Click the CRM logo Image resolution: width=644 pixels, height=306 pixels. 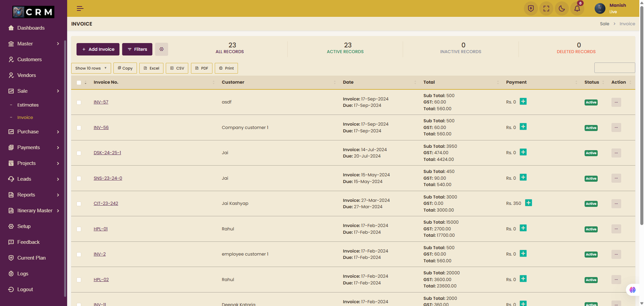click(33, 12)
